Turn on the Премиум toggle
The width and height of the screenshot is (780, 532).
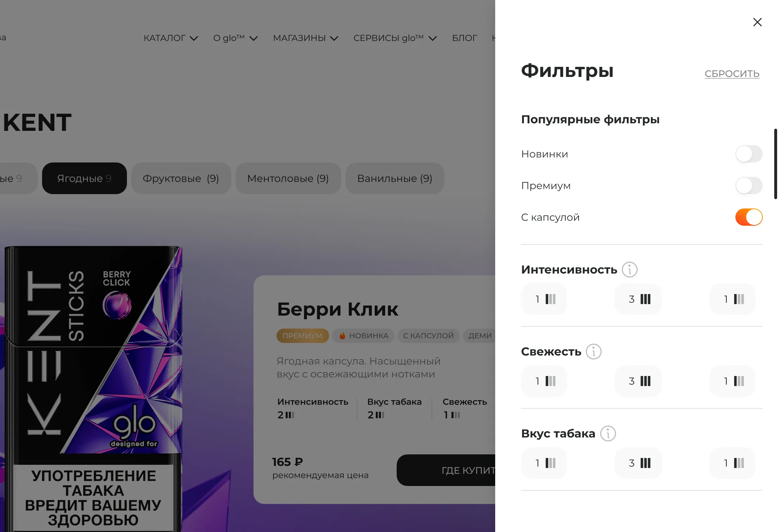tap(748, 186)
